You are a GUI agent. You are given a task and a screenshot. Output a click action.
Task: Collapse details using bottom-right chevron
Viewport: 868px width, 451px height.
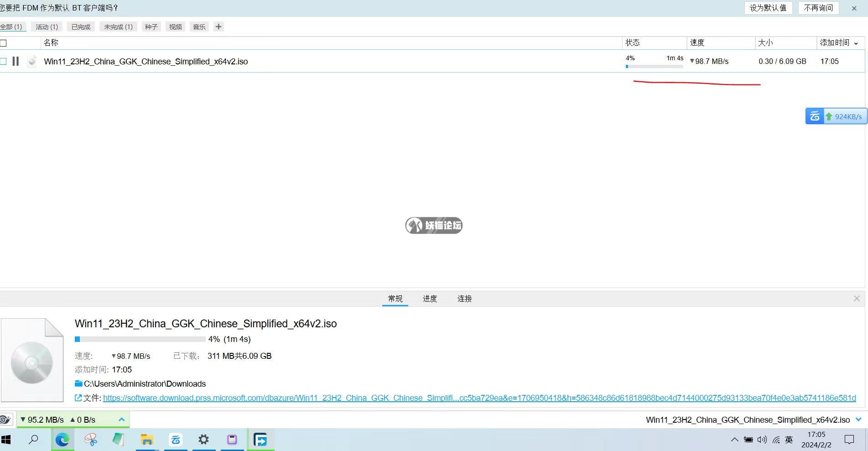coord(859,420)
